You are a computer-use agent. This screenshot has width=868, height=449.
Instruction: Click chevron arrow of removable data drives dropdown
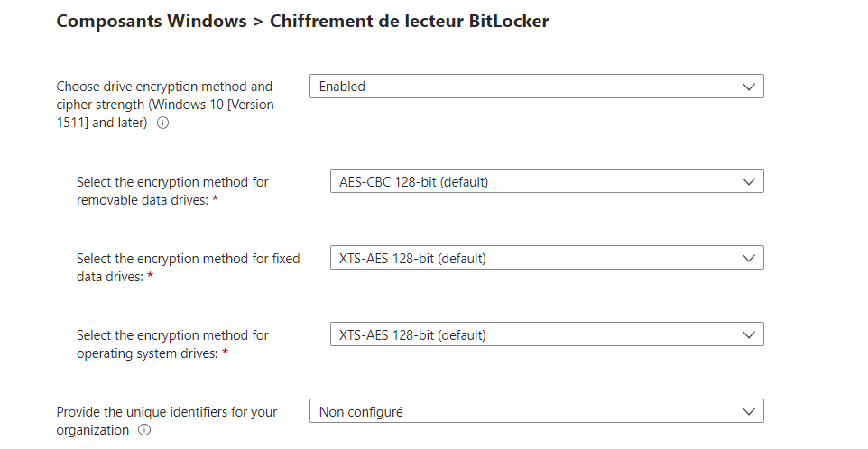pyautogui.click(x=748, y=182)
